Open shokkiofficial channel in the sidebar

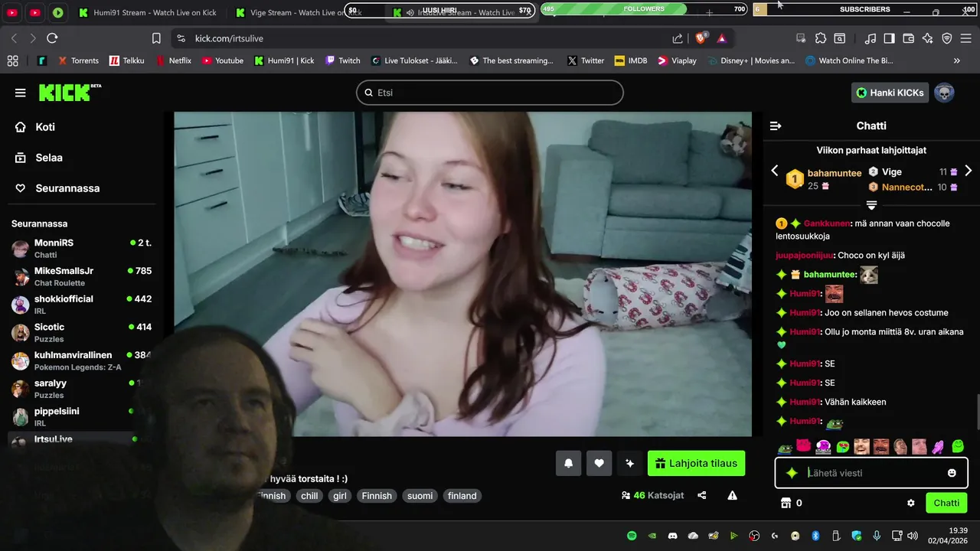pyautogui.click(x=81, y=305)
